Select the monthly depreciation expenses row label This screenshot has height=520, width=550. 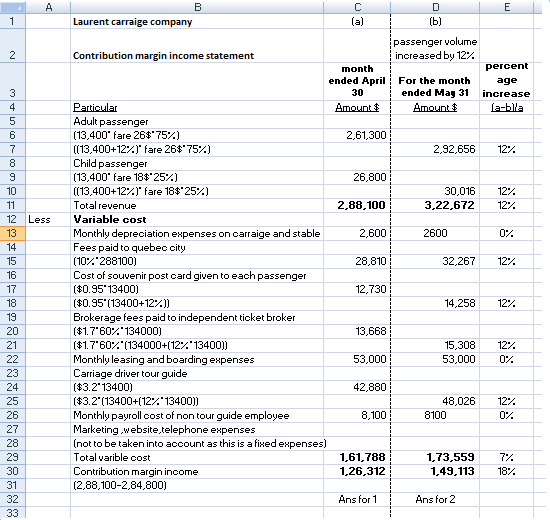pos(197,233)
